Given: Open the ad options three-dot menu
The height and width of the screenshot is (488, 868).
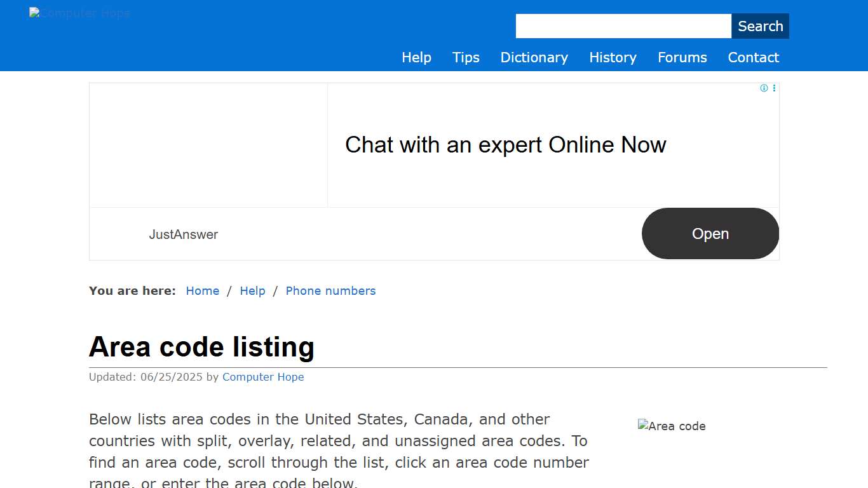Looking at the screenshot, I should 774,88.
